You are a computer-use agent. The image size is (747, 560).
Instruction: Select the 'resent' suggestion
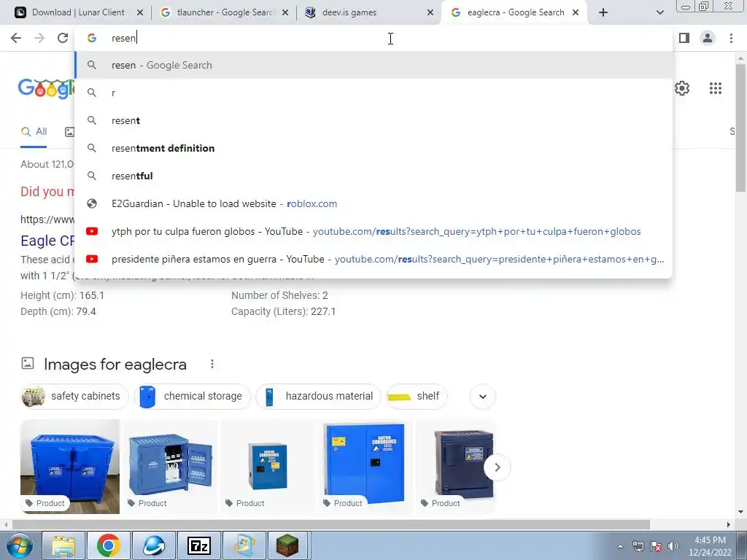[373, 120]
